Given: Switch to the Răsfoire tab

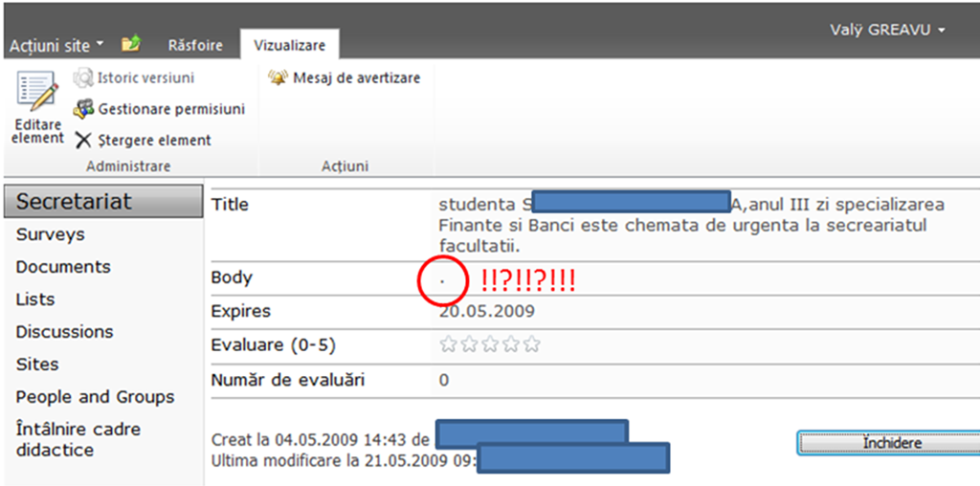Looking at the screenshot, I should [x=194, y=46].
